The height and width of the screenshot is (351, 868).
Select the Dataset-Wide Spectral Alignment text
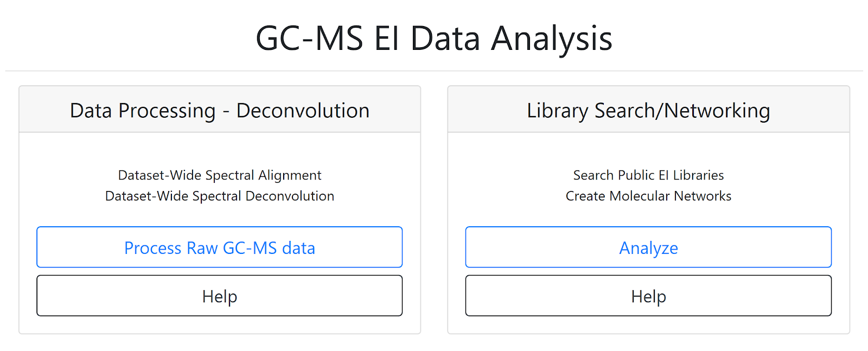[220, 175]
